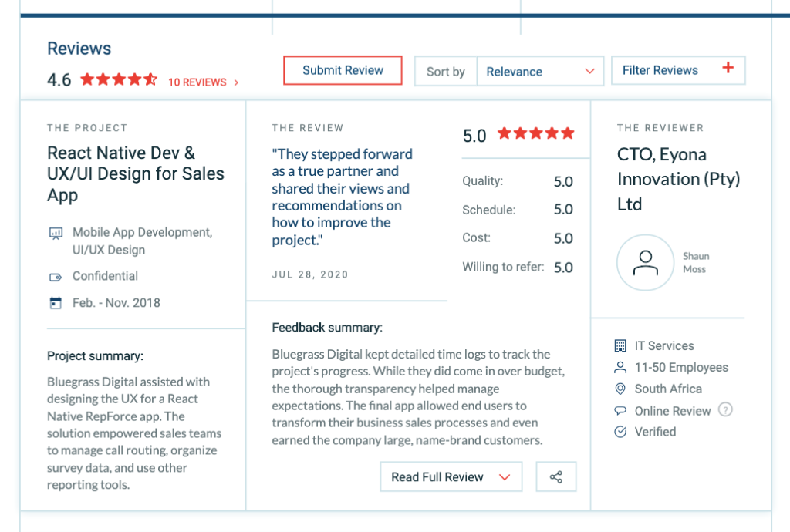
Task: Click the Schedule 5.0 score
Action: click(x=563, y=210)
